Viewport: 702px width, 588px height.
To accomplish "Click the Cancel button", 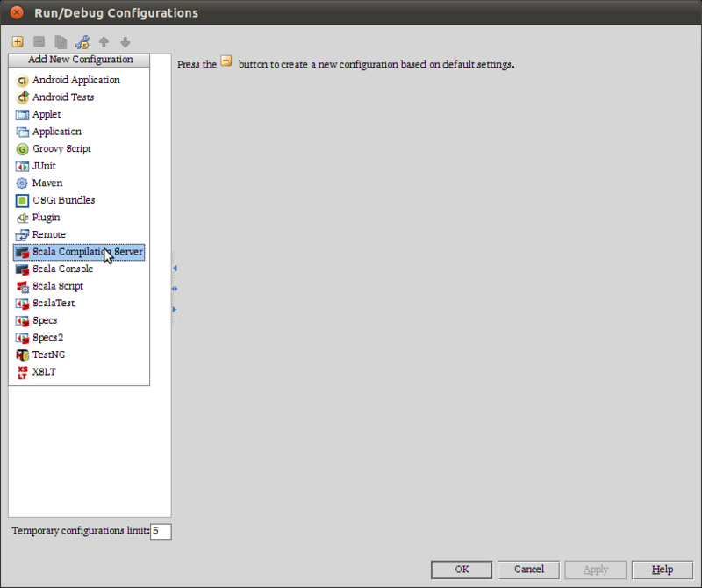I will (x=529, y=570).
